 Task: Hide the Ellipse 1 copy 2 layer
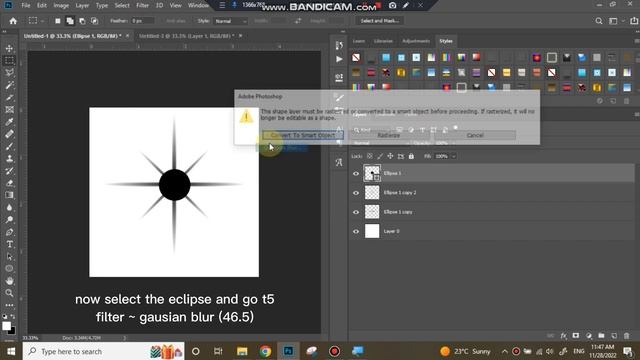[x=356, y=193]
